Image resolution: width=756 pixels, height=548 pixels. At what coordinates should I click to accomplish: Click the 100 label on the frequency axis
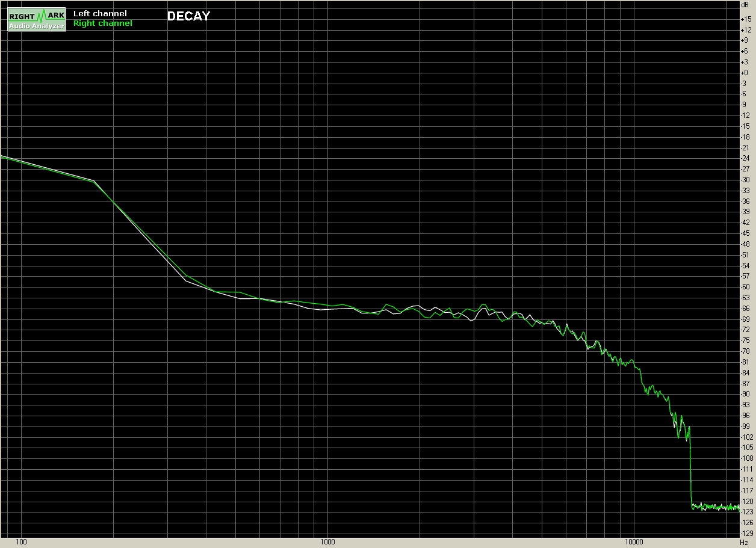[21, 542]
